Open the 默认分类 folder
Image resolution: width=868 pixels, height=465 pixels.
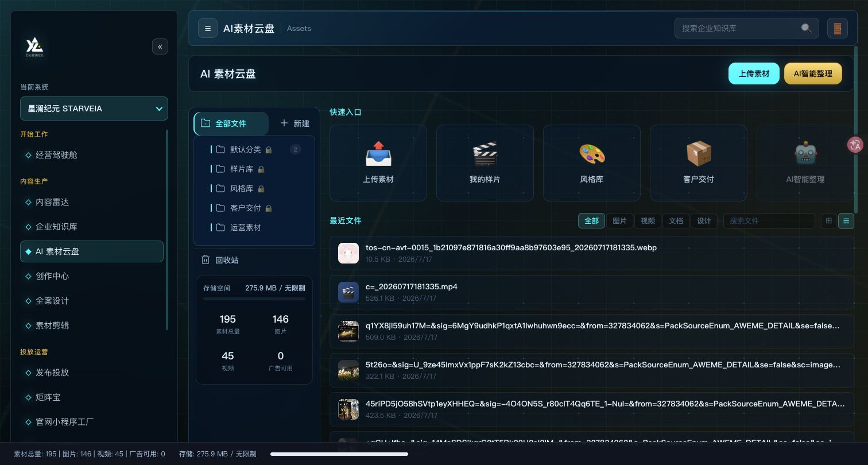(x=254, y=149)
